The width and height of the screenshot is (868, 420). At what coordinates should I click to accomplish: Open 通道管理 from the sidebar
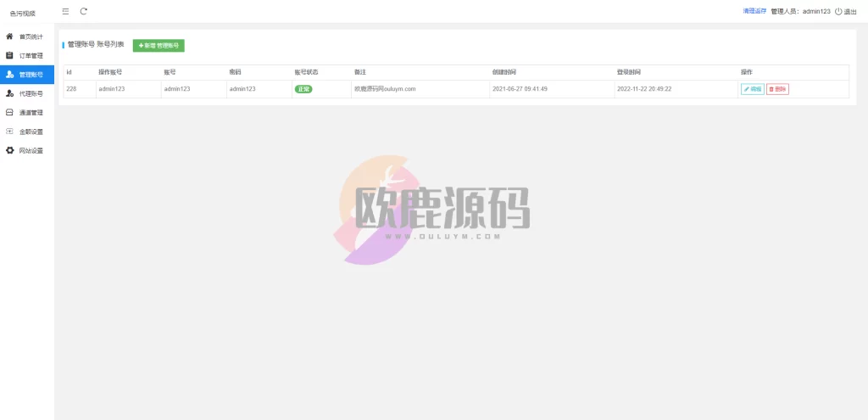tap(27, 113)
